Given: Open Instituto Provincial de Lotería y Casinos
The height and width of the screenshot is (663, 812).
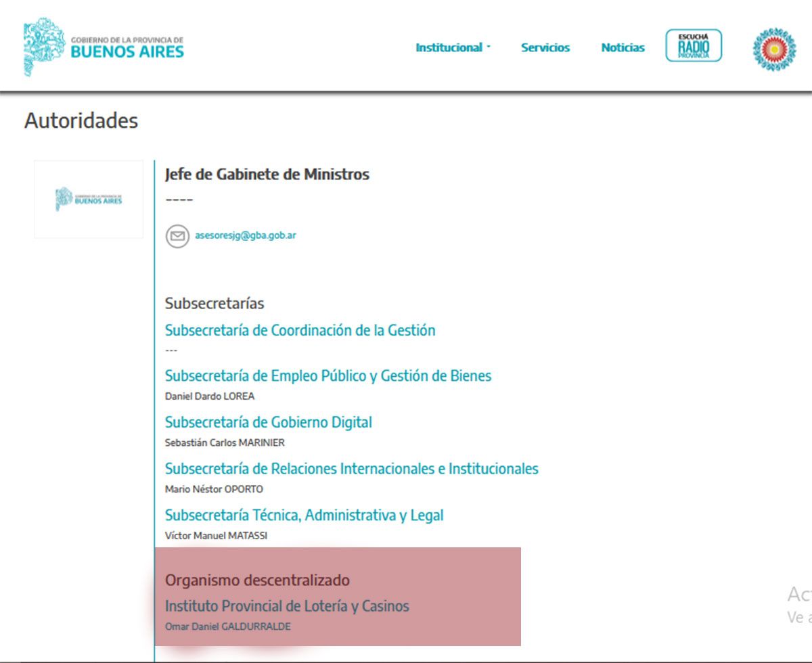Looking at the screenshot, I should point(287,606).
